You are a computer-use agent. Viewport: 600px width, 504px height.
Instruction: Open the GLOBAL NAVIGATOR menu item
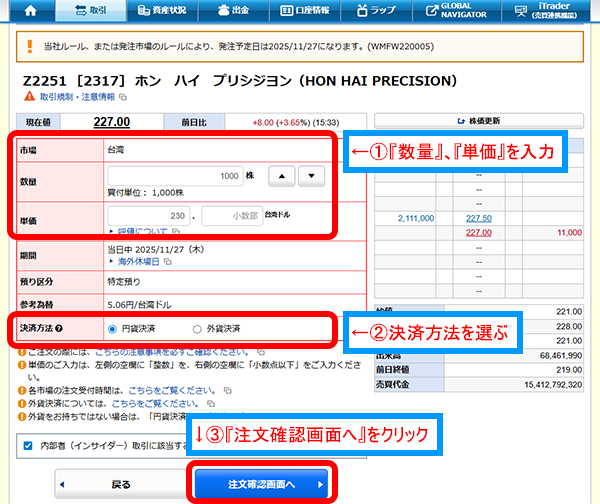tap(452, 12)
